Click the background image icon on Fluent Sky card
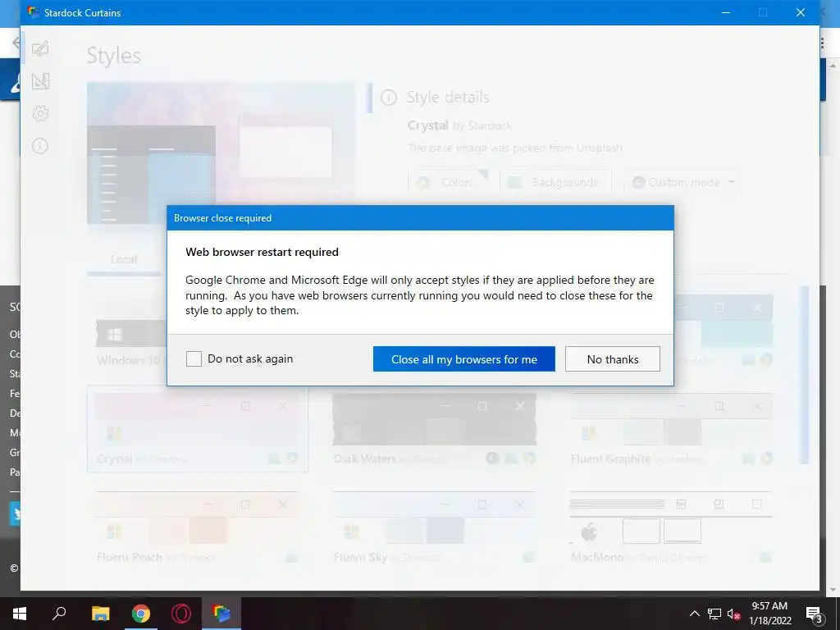This screenshot has height=630, width=840. click(x=529, y=558)
